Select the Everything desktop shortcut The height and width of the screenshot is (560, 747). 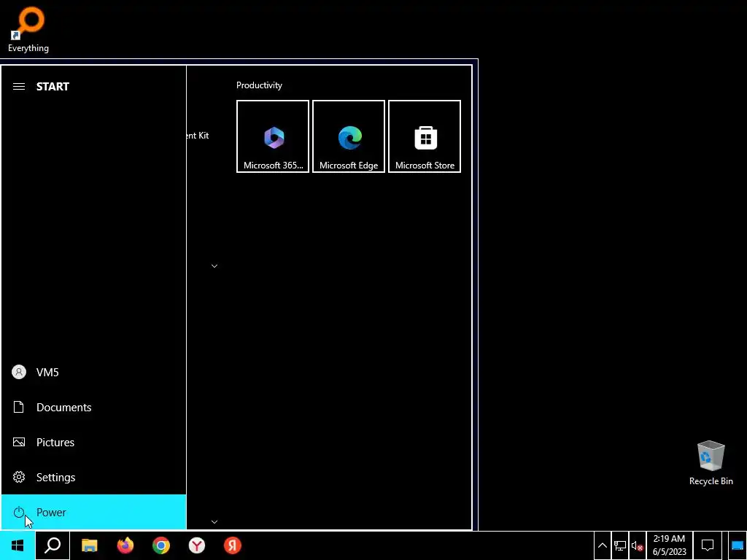pyautogui.click(x=28, y=29)
